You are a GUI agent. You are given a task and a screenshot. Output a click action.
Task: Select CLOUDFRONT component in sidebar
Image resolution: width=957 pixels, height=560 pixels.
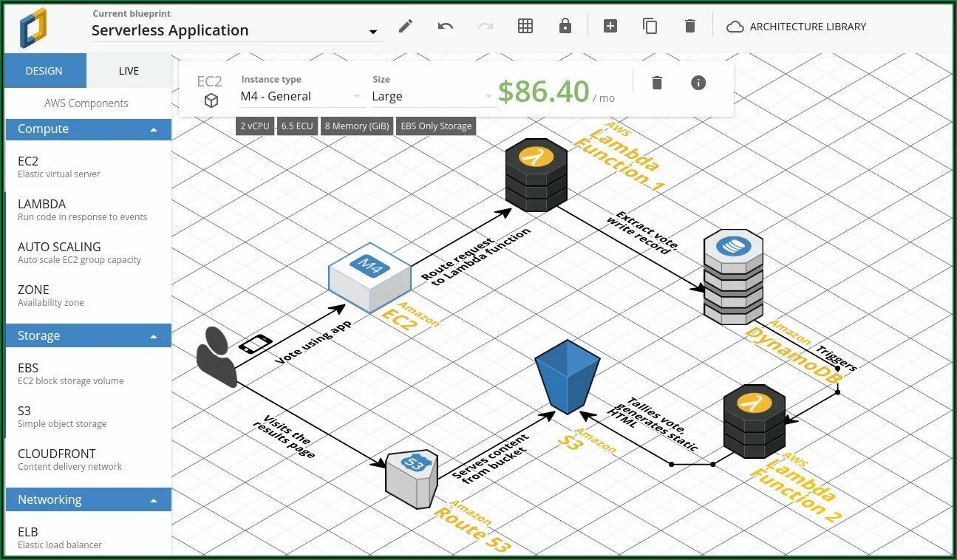(89, 460)
